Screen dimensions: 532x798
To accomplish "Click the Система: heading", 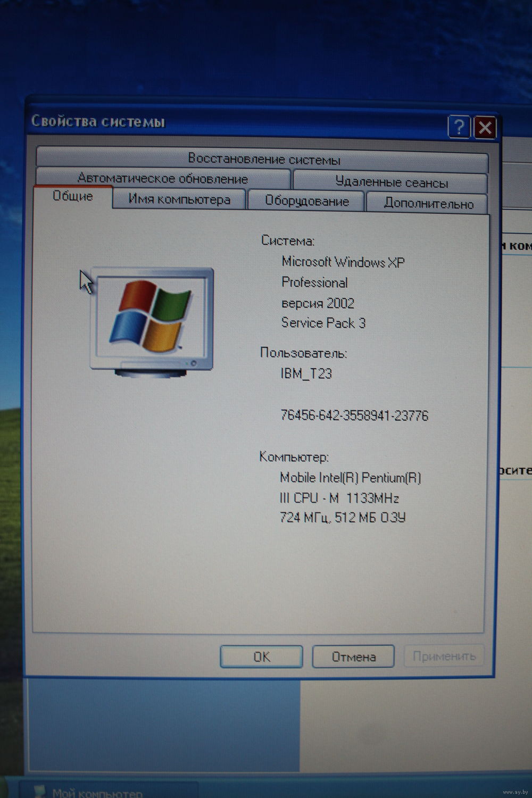I will pyautogui.click(x=288, y=241).
